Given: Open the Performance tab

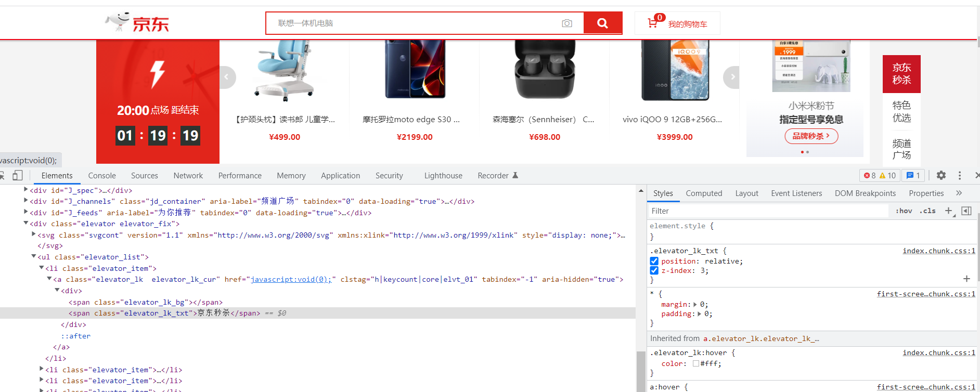Looking at the screenshot, I should tap(240, 176).
